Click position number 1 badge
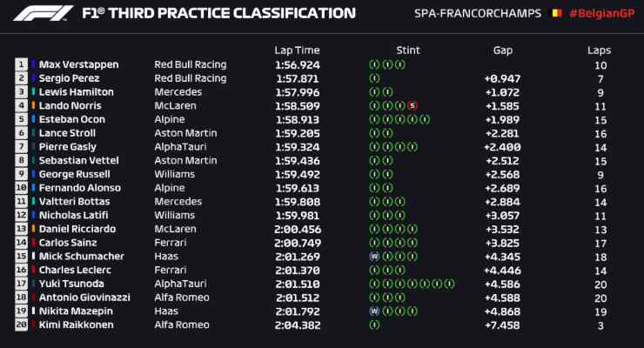Image resolution: width=644 pixels, height=348 pixels. (22, 64)
